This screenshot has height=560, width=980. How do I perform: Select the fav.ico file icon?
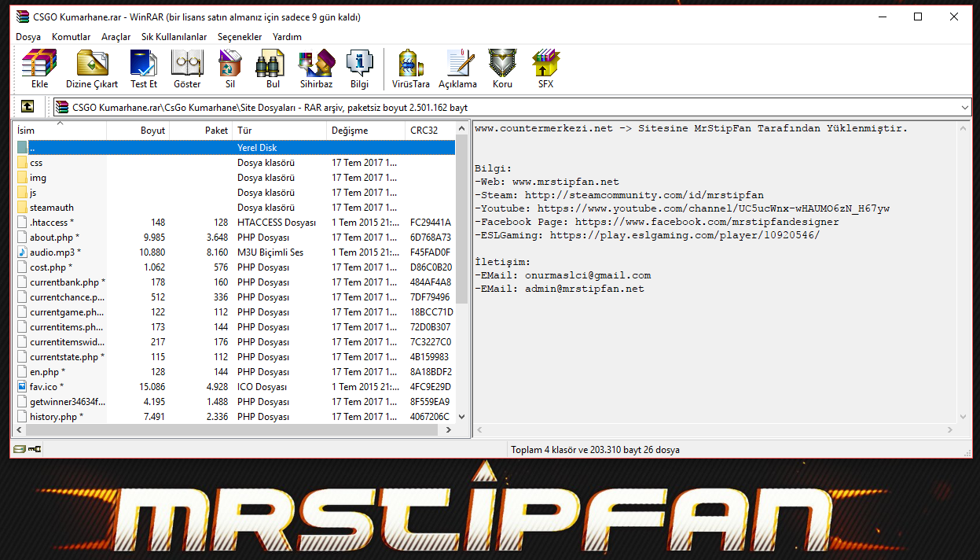pos(22,387)
